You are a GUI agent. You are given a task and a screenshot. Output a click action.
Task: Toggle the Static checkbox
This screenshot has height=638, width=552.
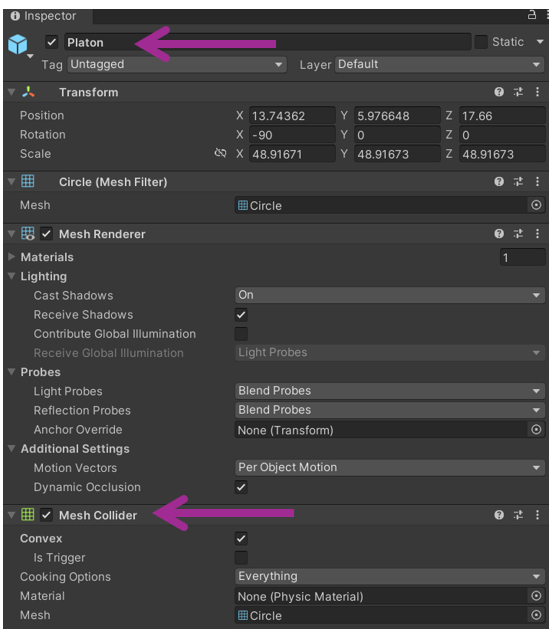[x=481, y=42]
